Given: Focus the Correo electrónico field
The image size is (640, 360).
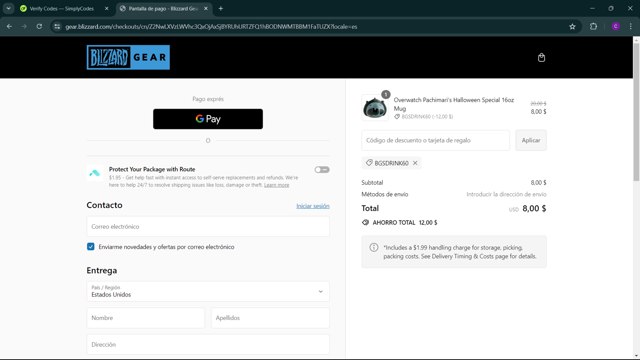Looking at the screenshot, I should pyautogui.click(x=208, y=227).
